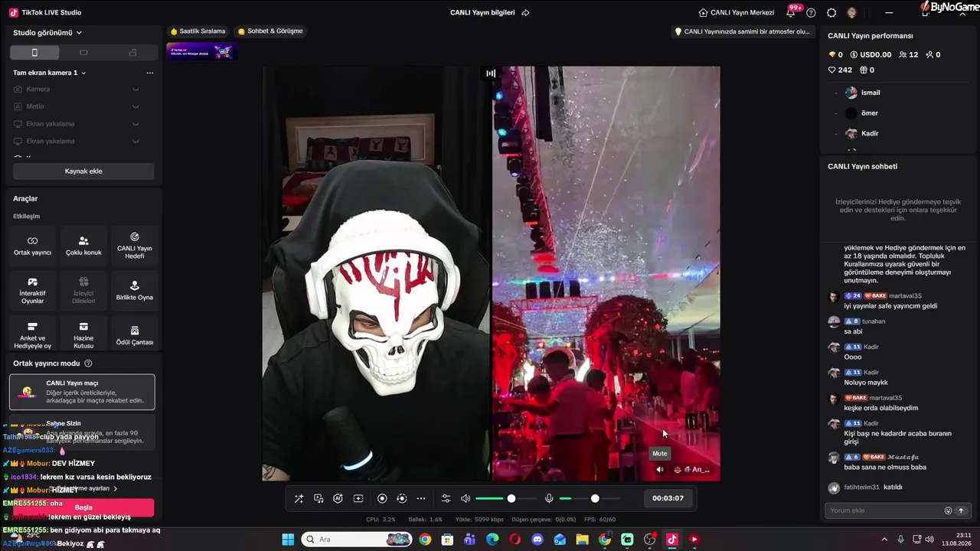This screenshot has height=551, width=980.
Task: Open the settings gear in title bar
Action: pyautogui.click(x=831, y=12)
